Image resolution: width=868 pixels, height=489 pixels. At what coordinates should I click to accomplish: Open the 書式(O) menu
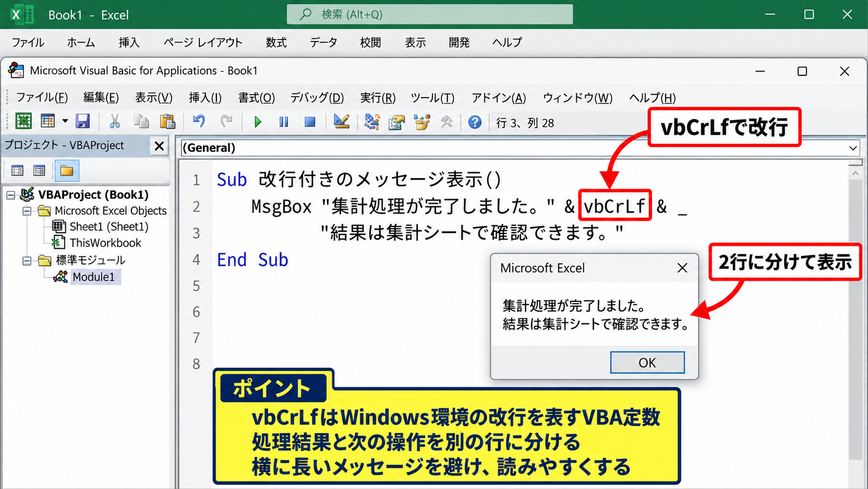point(256,98)
